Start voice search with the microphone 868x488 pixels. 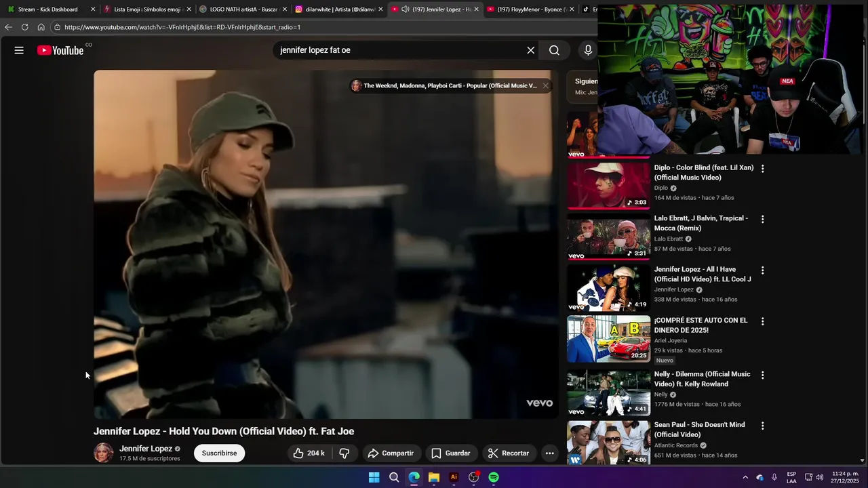[588, 50]
